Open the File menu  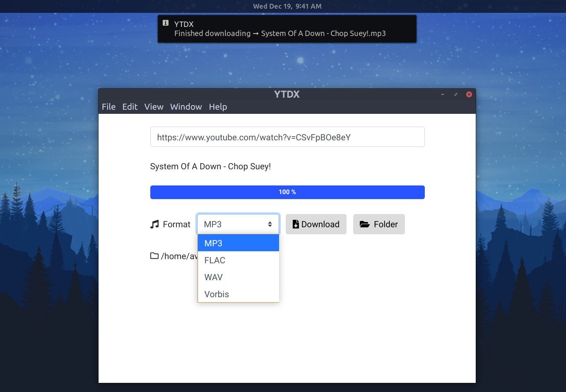108,107
